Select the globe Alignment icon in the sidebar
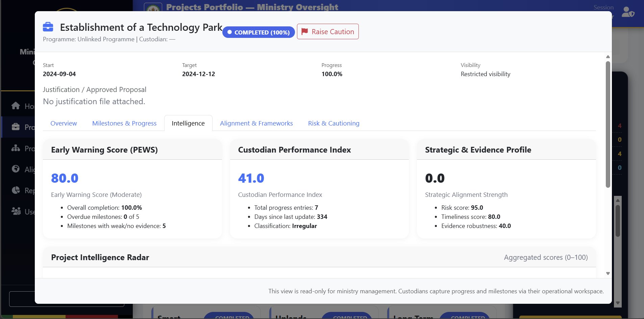 [x=16, y=169]
